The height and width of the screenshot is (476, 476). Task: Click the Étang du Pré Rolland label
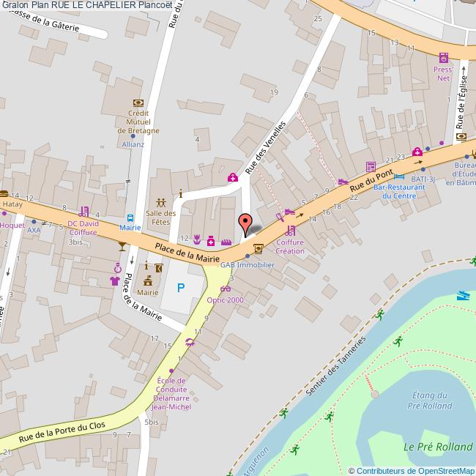click(430, 401)
